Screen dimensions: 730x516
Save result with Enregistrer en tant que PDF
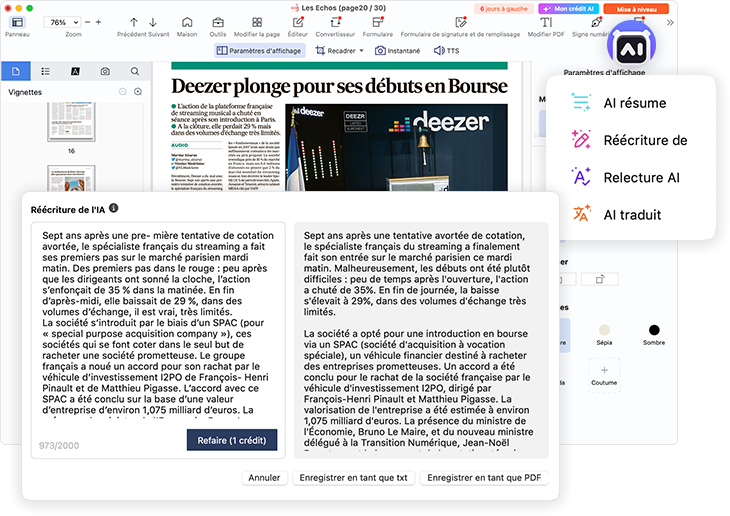point(484,478)
